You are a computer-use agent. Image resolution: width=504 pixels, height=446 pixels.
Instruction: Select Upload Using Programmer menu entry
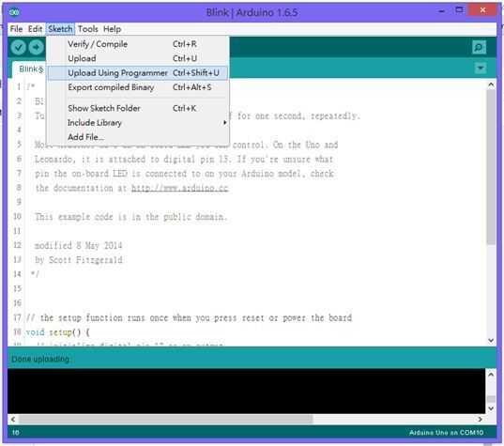138,73
